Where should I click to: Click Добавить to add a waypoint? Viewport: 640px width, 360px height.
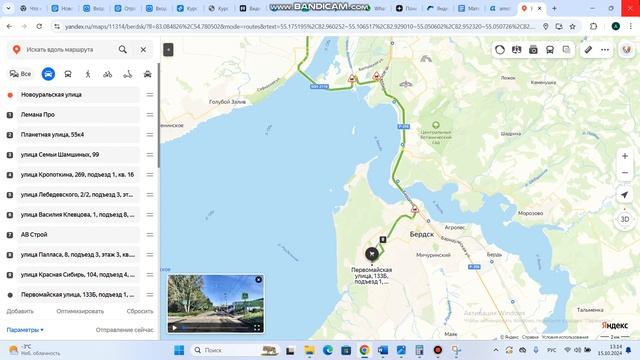tap(20, 311)
